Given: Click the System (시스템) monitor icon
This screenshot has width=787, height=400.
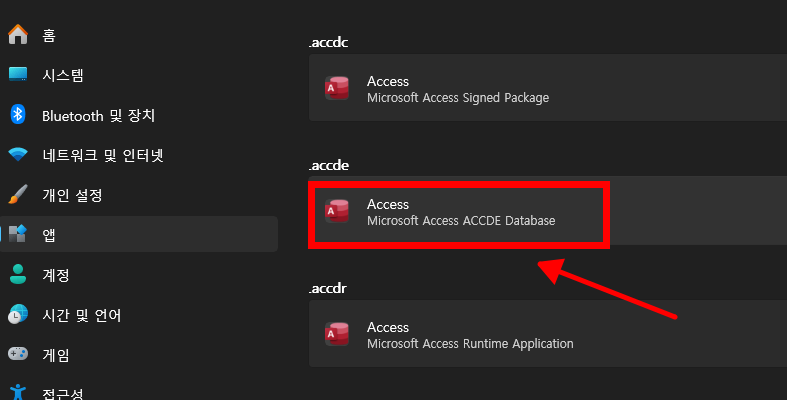Looking at the screenshot, I should click(18, 75).
